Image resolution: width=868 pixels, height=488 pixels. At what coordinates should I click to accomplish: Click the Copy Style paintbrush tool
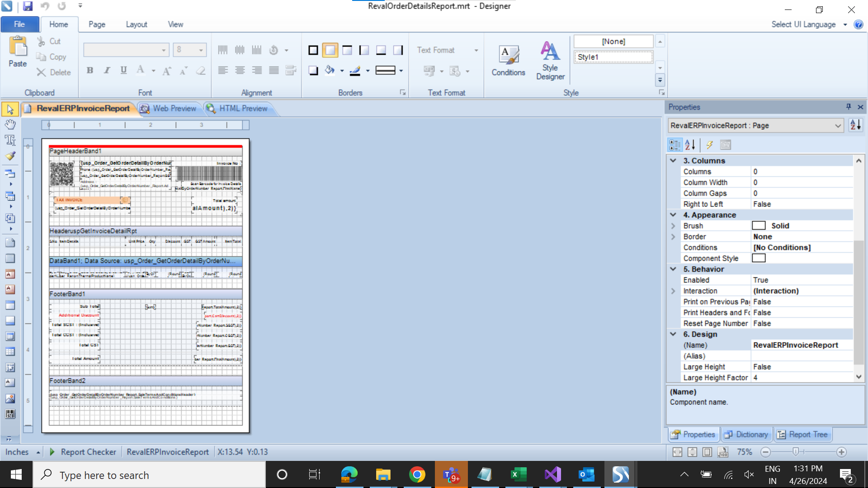[10, 156]
